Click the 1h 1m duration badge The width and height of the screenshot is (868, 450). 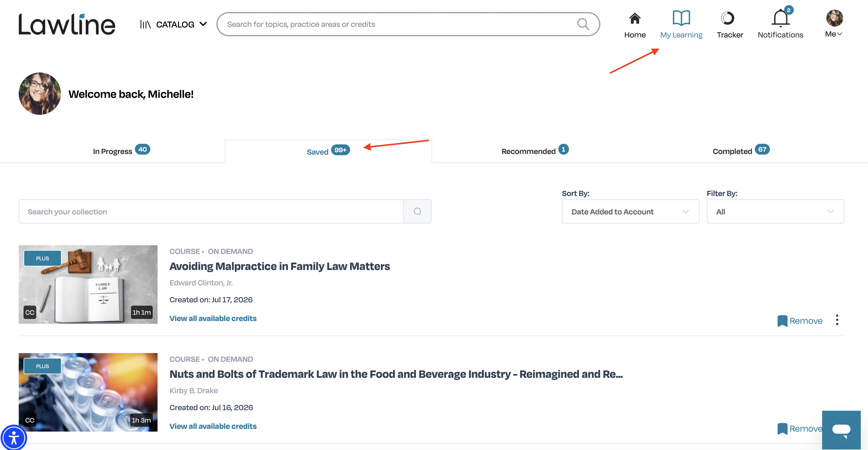[x=142, y=313]
